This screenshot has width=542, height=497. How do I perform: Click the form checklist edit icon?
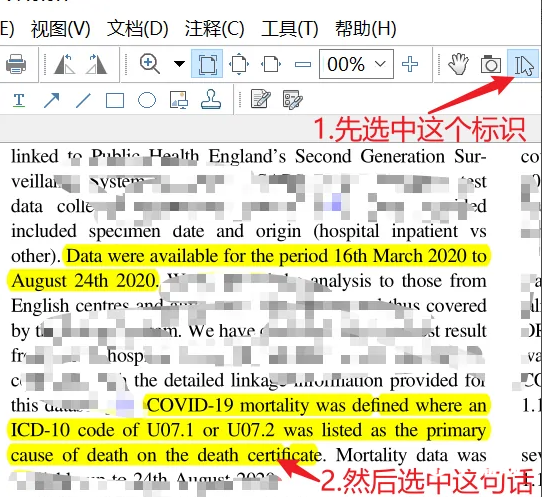pyautogui.click(x=292, y=100)
